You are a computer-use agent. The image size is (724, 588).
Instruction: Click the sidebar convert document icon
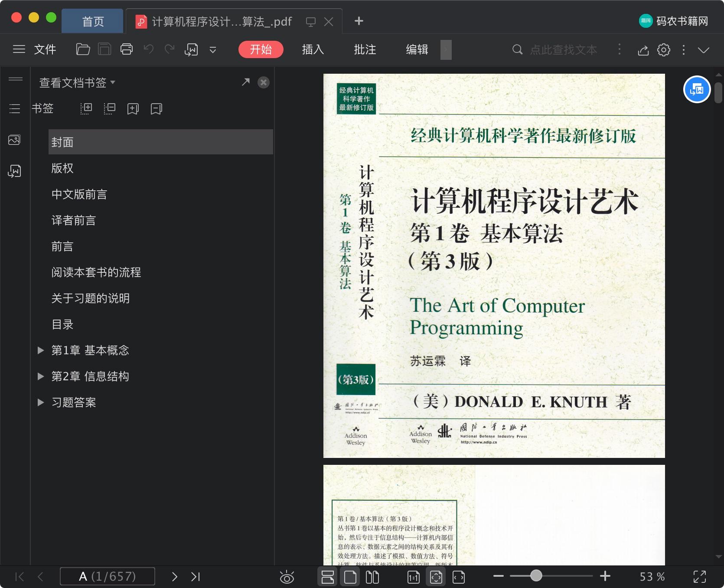(x=14, y=171)
